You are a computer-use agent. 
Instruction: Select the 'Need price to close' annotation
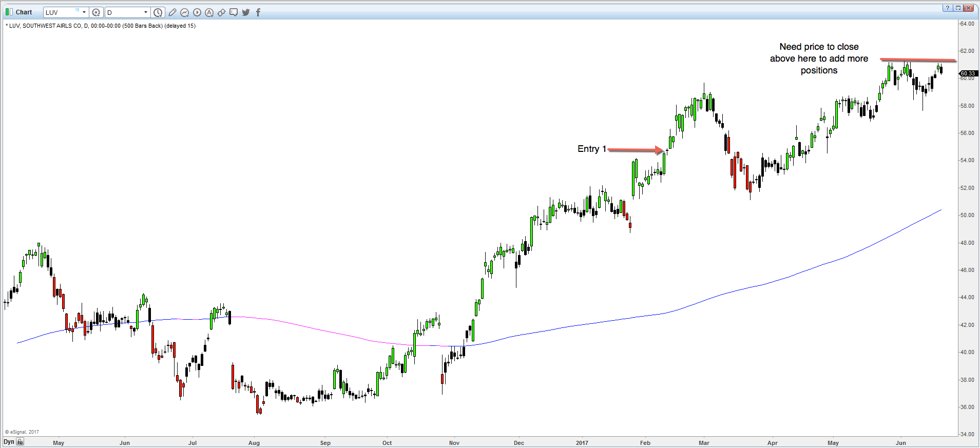point(819,59)
